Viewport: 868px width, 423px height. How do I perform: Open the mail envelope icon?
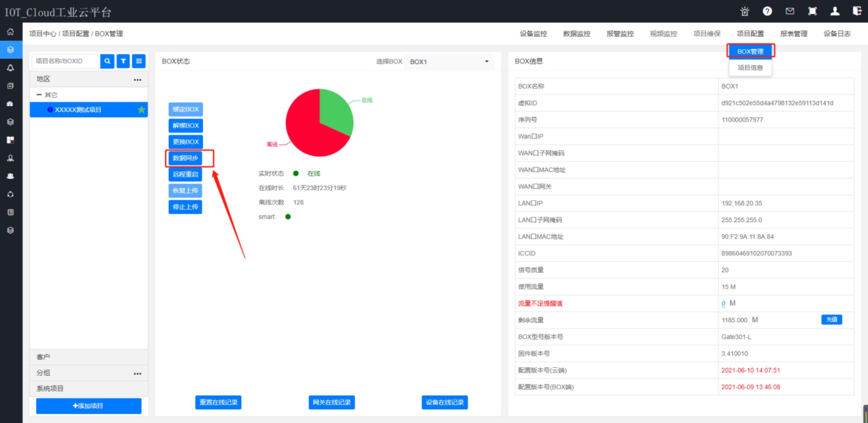pyautogui.click(x=790, y=12)
